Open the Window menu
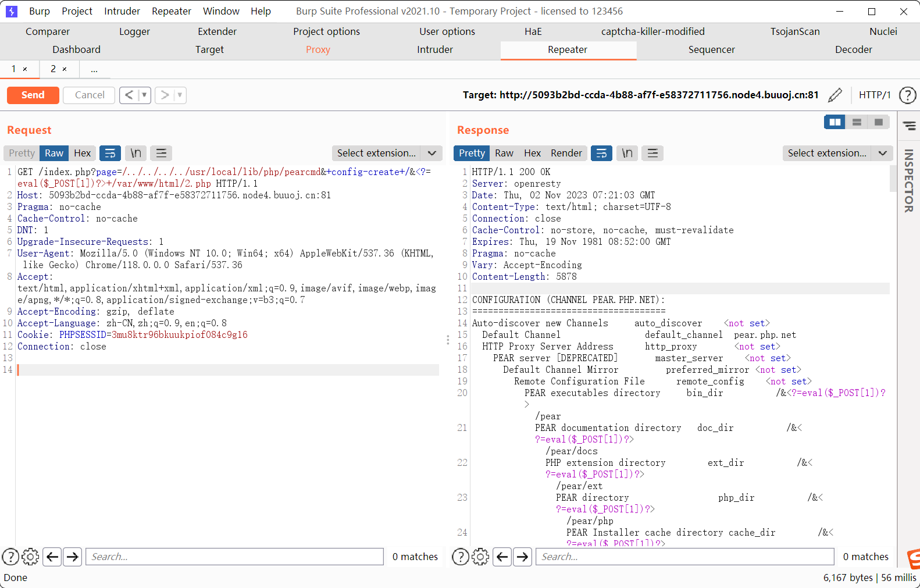920x588 pixels. click(221, 11)
